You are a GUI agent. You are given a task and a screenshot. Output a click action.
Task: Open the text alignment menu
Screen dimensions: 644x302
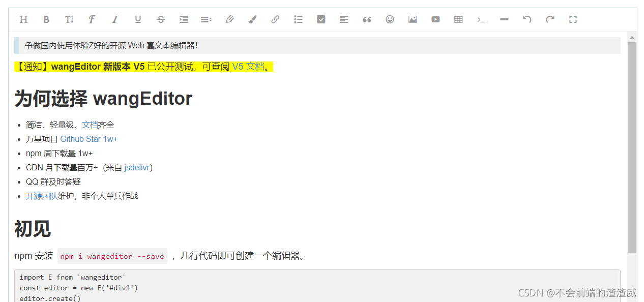[x=344, y=19]
